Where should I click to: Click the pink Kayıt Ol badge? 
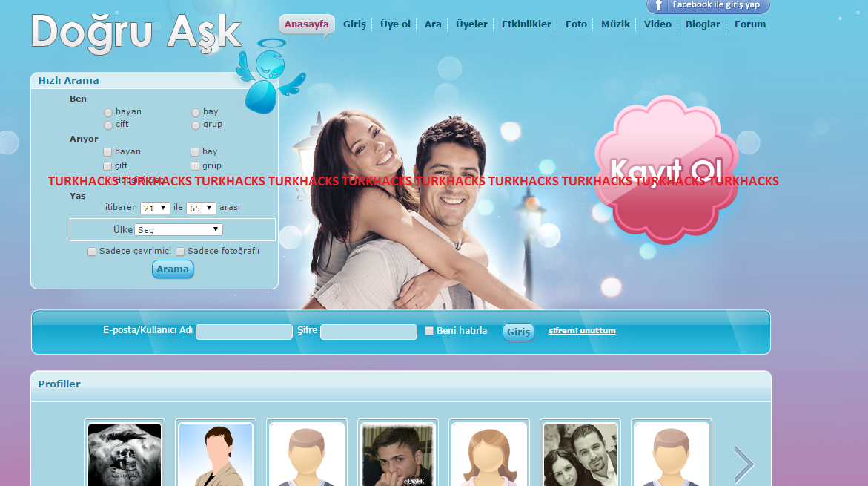tap(666, 170)
